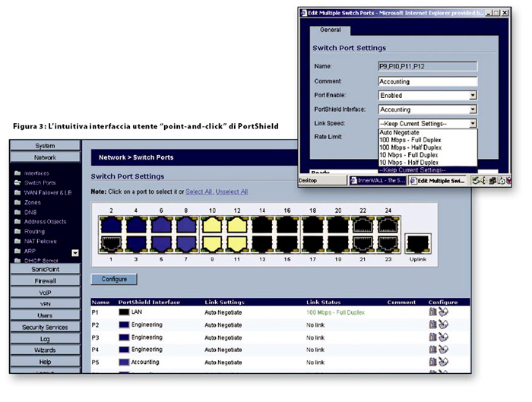
Task: Open the PortShield Interface dropdown
Action: 427,109
